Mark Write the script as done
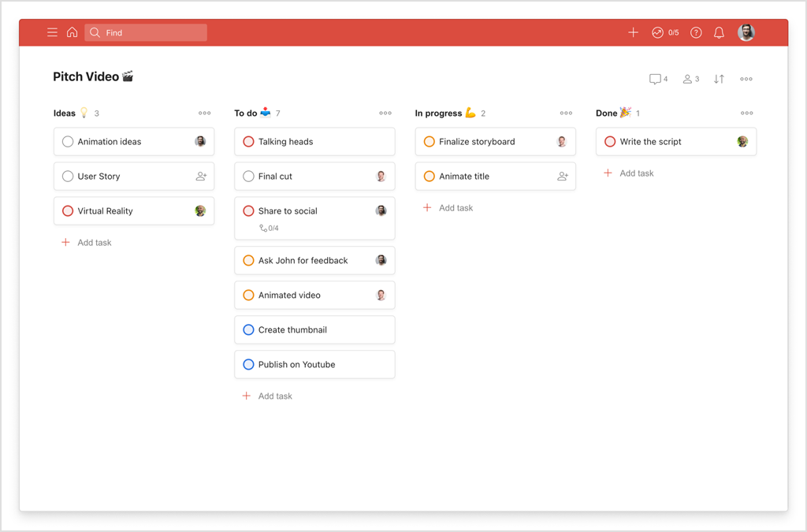This screenshot has width=807, height=532. click(609, 141)
